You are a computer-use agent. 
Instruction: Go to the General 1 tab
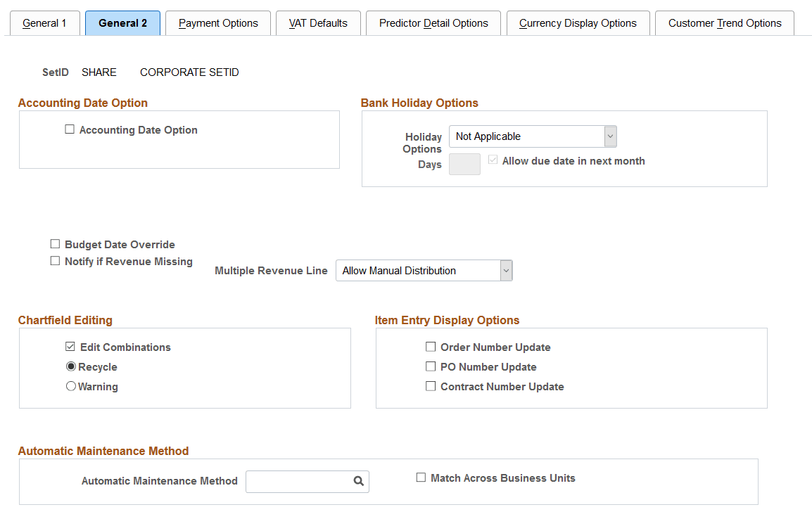click(44, 23)
